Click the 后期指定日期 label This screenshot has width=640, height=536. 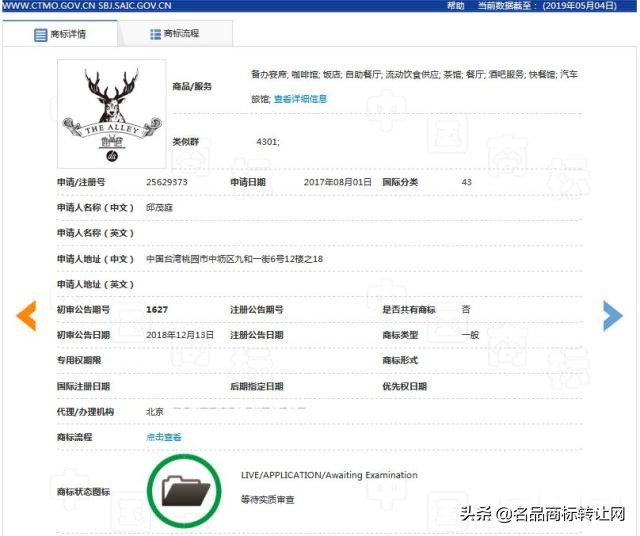coord(256,386)
